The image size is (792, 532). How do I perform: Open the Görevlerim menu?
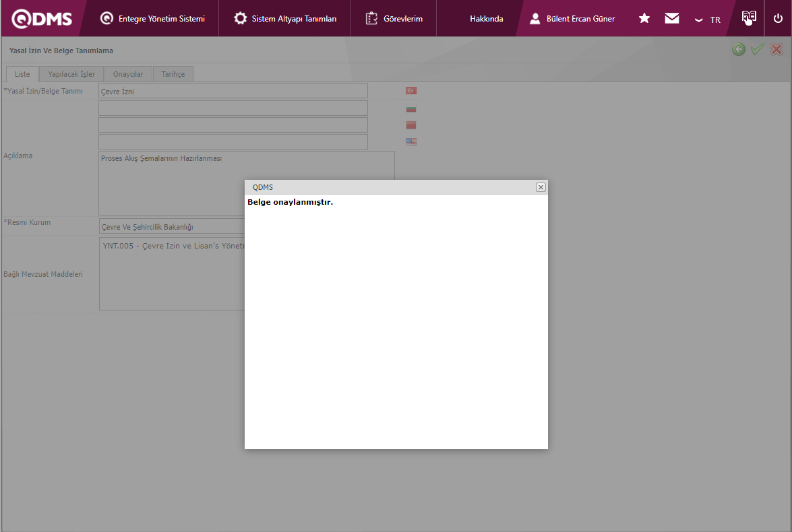click(x=394, y=19)
